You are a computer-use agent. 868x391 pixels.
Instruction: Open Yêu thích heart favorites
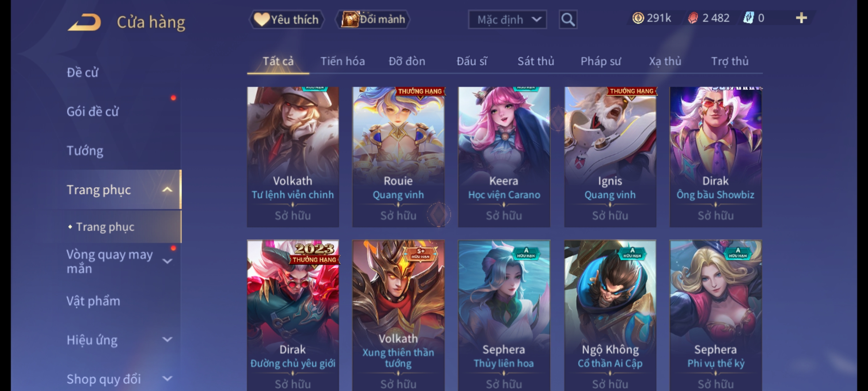click(x=287, y=20)
